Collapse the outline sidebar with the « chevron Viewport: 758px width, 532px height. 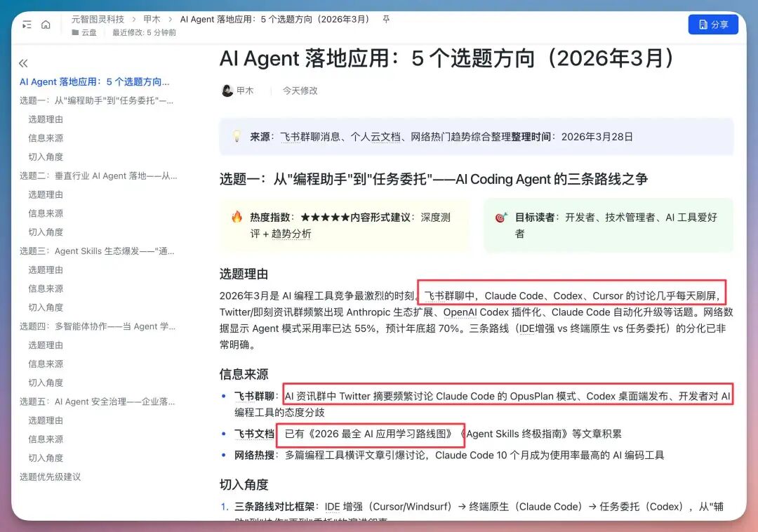23,63
